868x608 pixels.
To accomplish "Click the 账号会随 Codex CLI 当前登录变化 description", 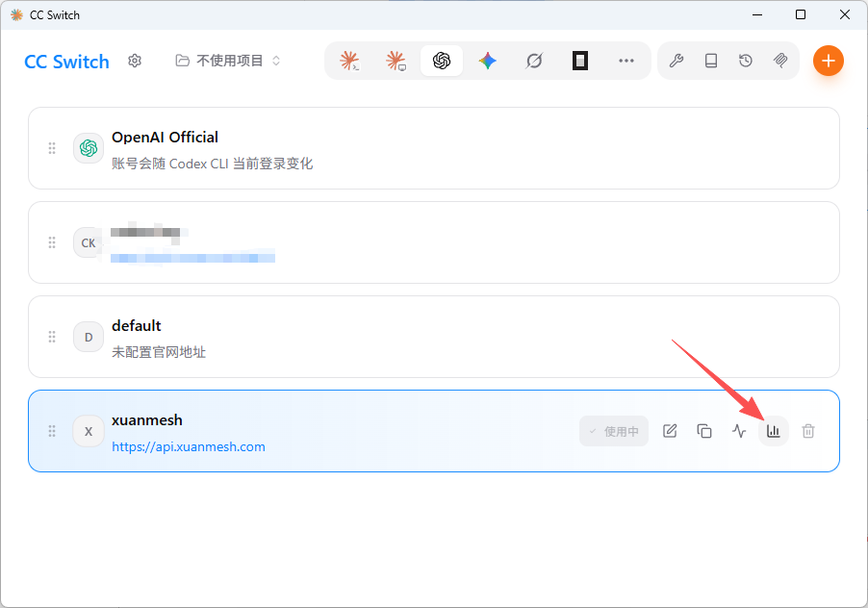I will coord(212,164).
